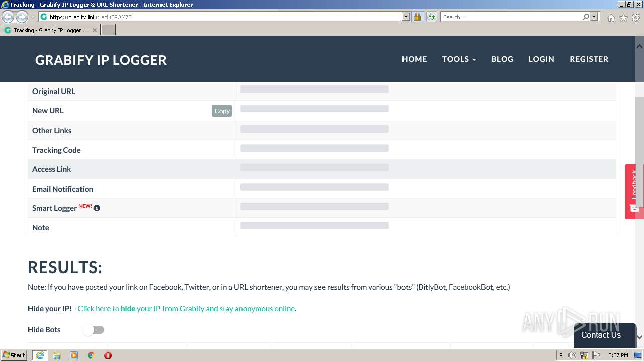This screenshot has height=362, width=644.
Task: Go to HOME navigation item
Action: click(x=414, y=59)
